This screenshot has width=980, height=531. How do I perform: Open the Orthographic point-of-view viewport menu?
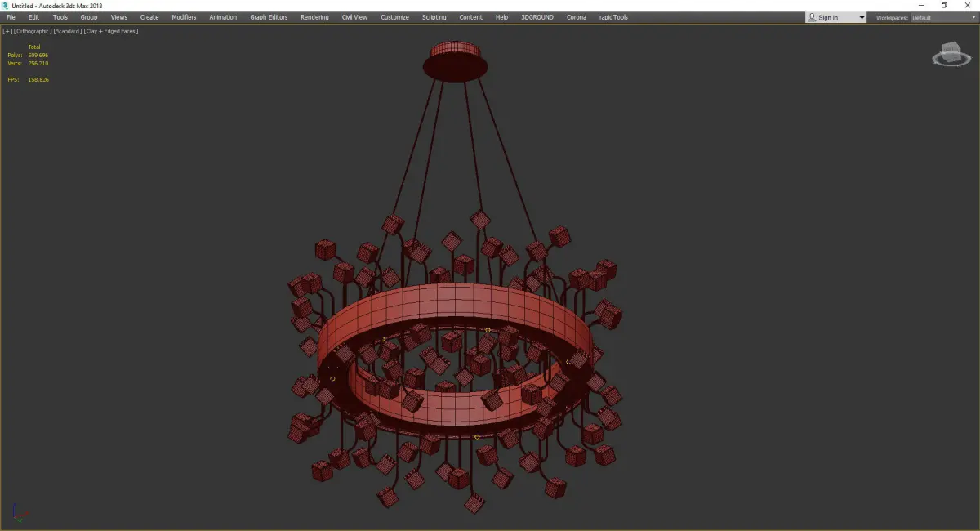[x=33, y=31]
